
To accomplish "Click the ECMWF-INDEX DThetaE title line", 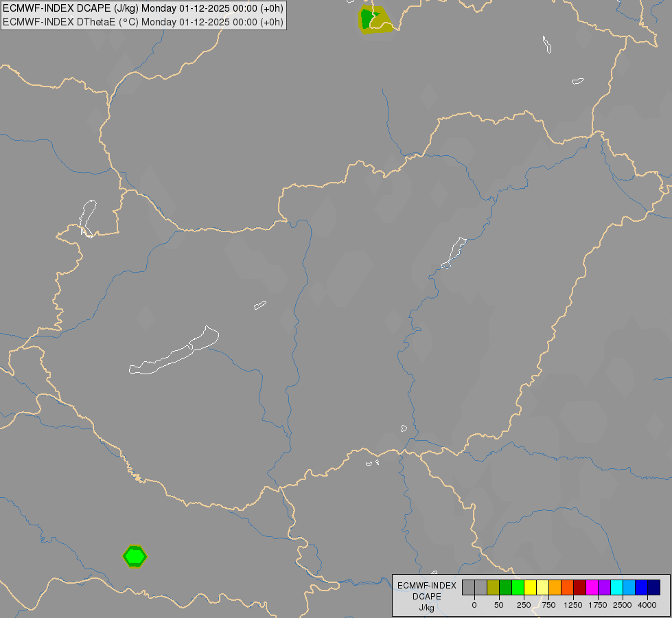I will 143,22.
